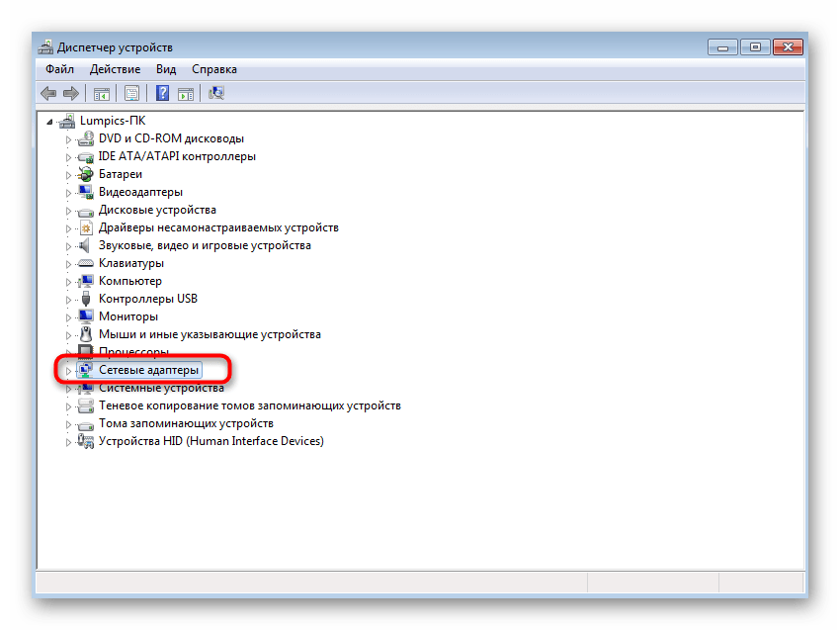Click the Forward navigation arrow

tap(72, 92)
